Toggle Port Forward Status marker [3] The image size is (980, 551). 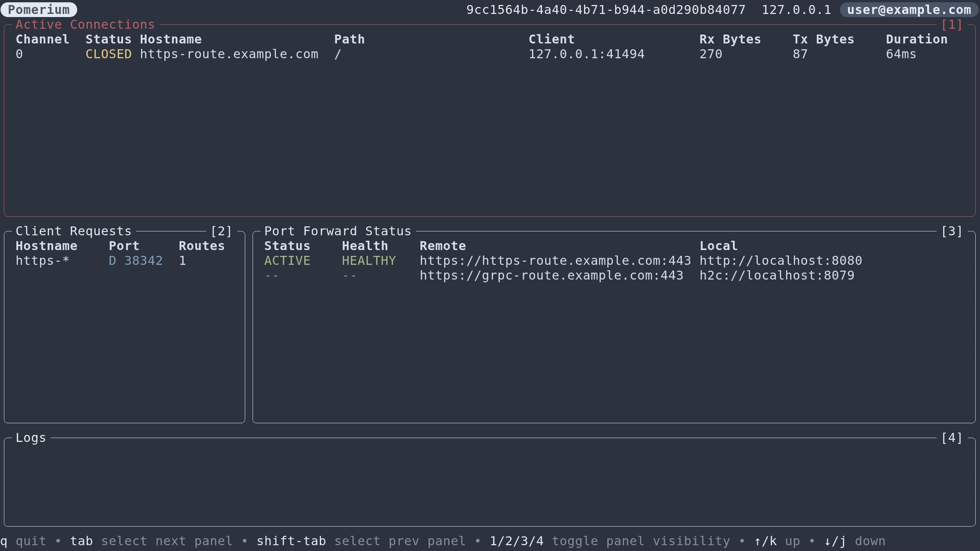tap(952, 231)
